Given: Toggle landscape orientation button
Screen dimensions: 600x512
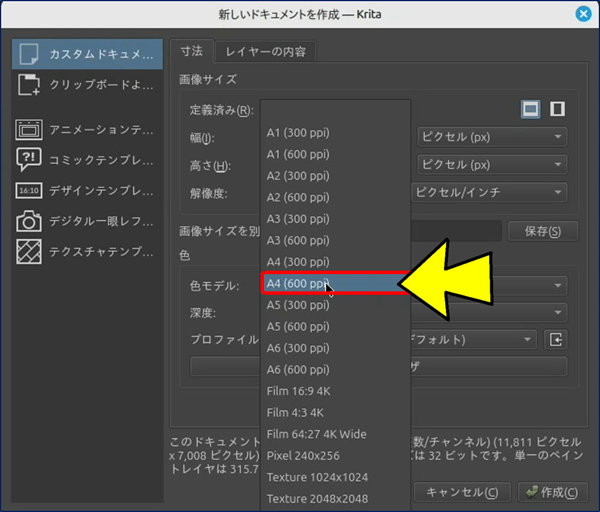Looking at the screenshot, I should [531, 109].
